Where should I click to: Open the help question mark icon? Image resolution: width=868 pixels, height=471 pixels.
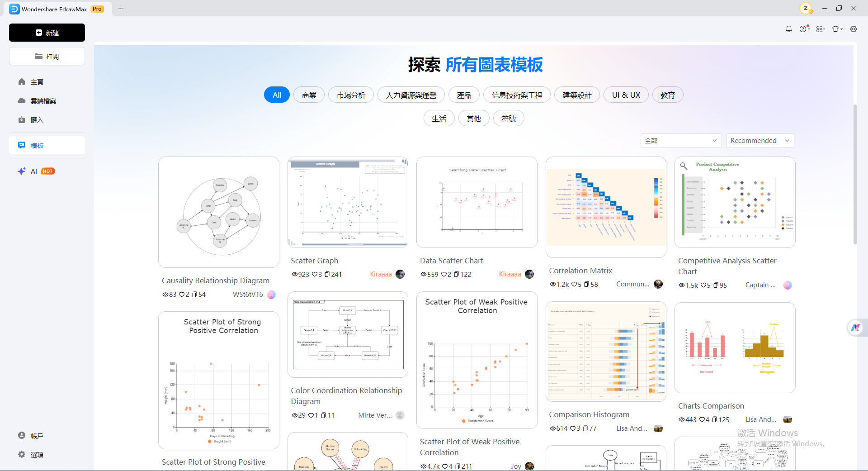pyautogui.click(x=804, y=29)
